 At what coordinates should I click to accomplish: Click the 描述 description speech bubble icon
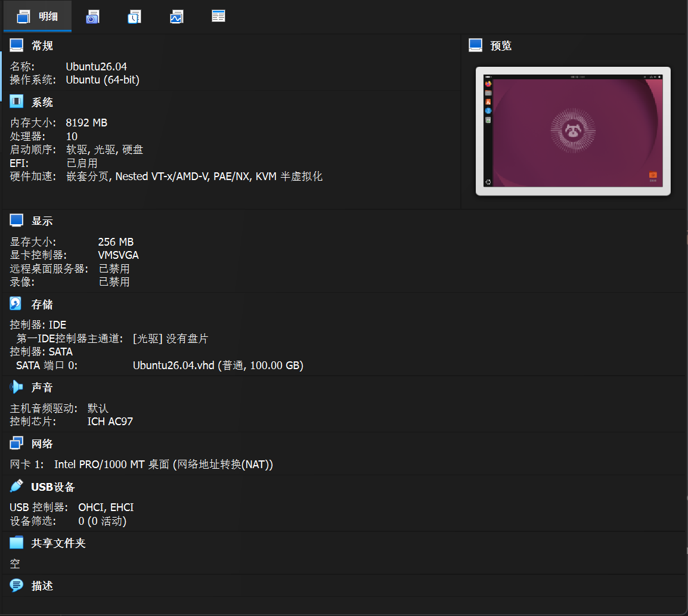tap(16, 585)
